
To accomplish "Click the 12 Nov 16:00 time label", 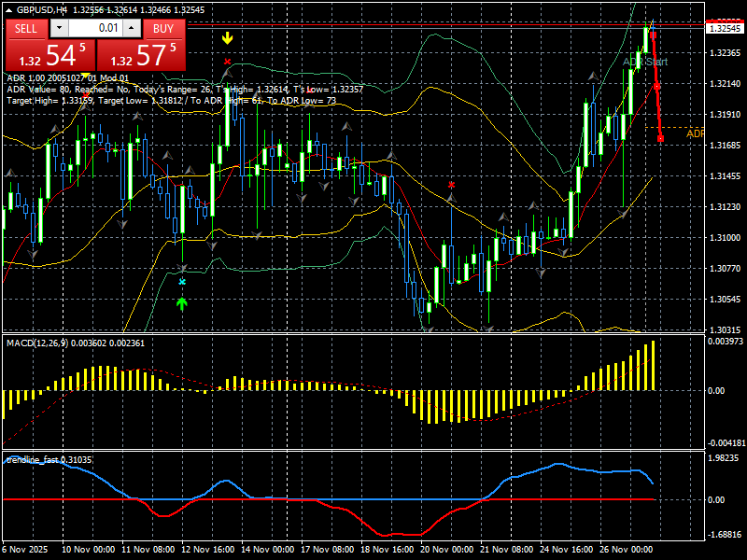I will tap(208, 549).
